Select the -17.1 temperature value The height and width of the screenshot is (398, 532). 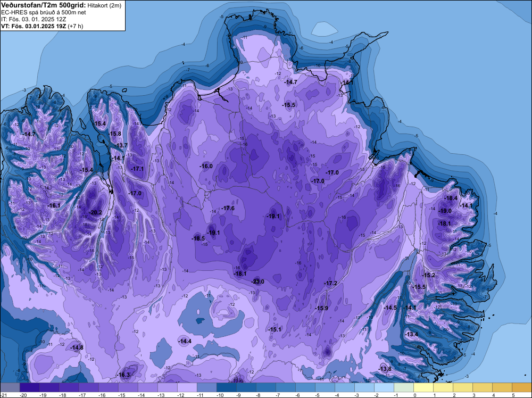pos(137,169)
